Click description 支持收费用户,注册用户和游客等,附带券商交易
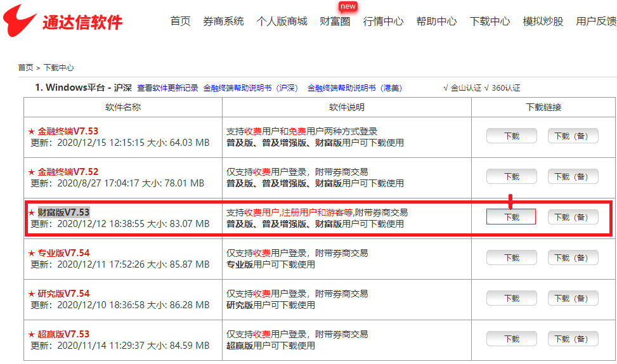 tap(317, 212)
